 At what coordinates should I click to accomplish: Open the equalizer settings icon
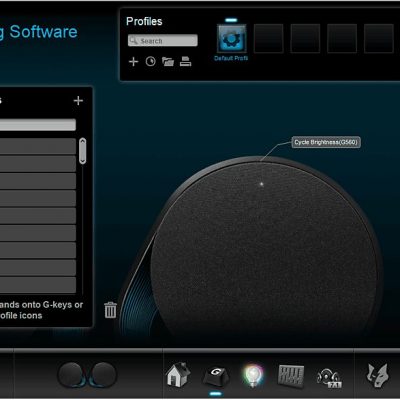pos(291,376)
